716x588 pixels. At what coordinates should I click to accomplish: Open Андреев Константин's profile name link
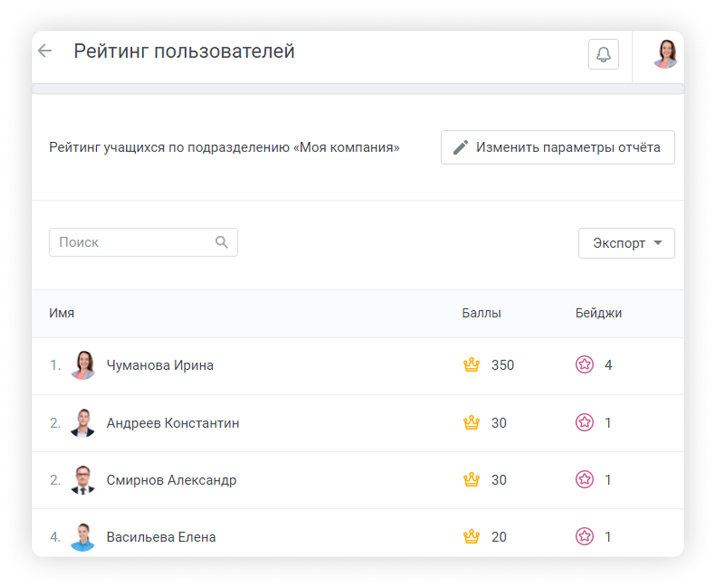(x=173, y=423)
